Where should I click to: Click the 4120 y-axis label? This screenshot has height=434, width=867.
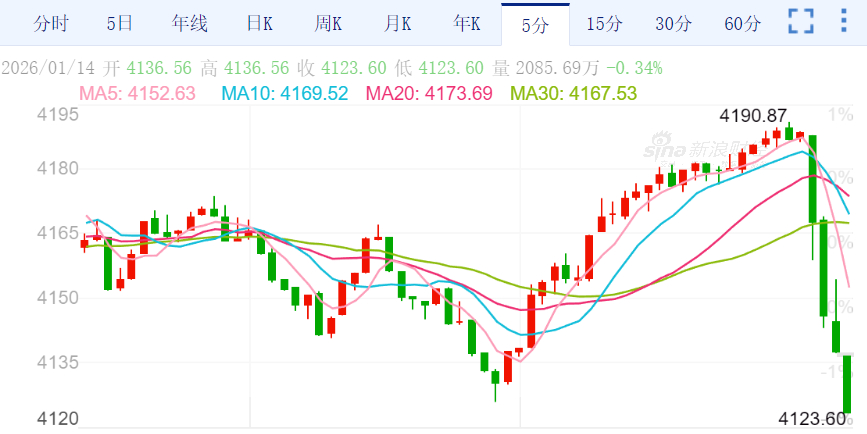coord(58,420)
